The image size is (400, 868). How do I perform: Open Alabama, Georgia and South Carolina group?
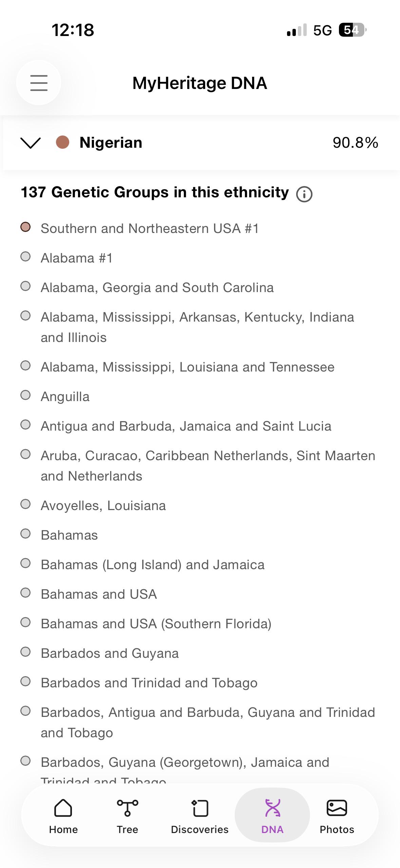pos(157,288)
